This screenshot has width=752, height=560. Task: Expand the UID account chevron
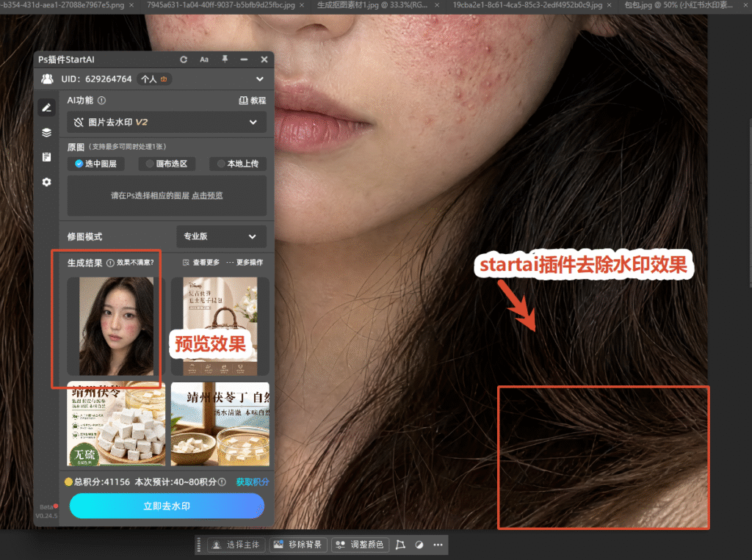[260, 79]
